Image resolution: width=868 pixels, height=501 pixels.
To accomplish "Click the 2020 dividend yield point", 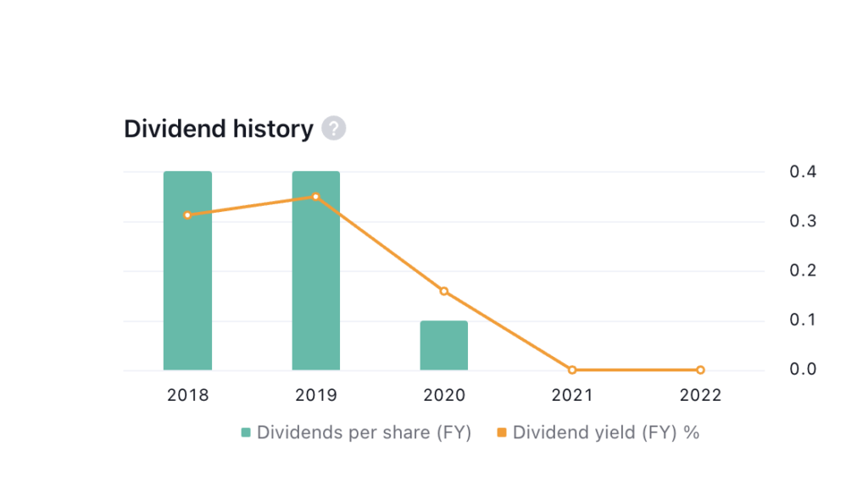I will 444,291.
